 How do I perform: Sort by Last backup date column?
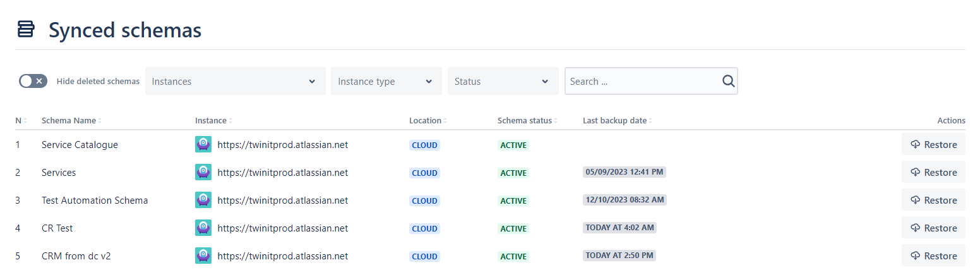pyautogui.click(x=618, y=120)
